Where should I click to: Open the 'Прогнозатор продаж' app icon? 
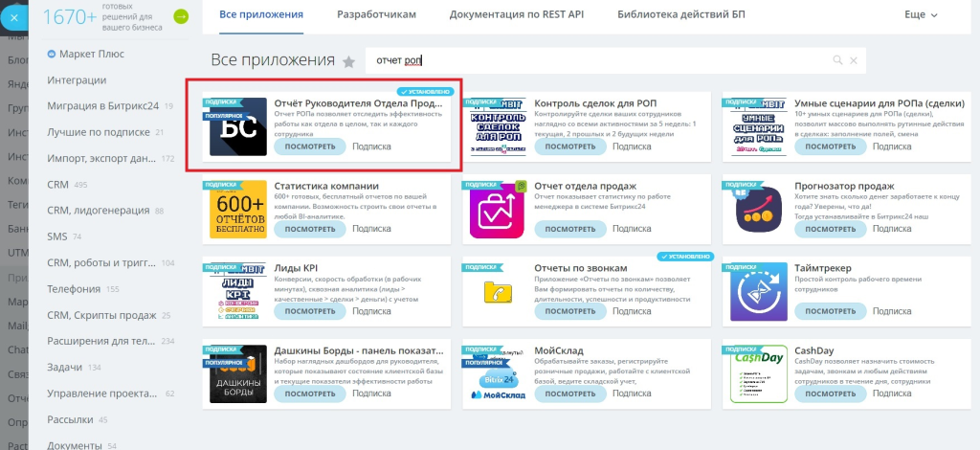[758, 210]
